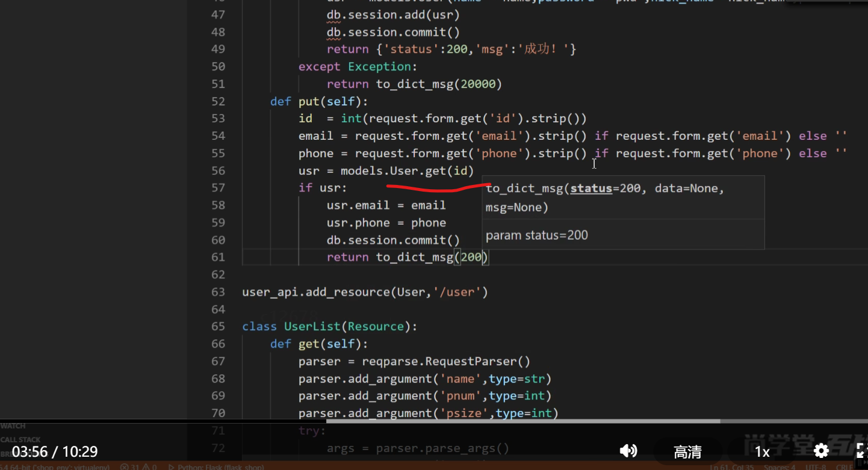Viewport: 868px width, 470px height.
Task: Click 'args = parser.parse_args()' line
Action: pos(418,448)
